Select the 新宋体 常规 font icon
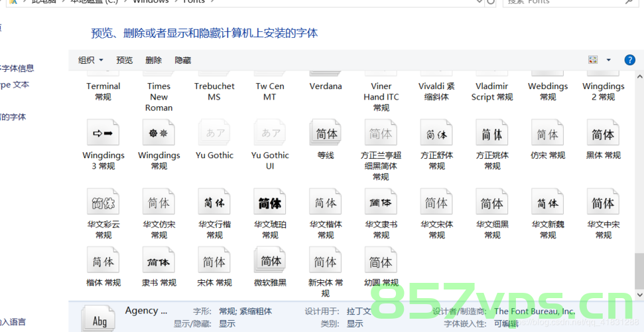The height and width of the screenshot is (332, 644). pyautogui.click(x=325, y=260)
